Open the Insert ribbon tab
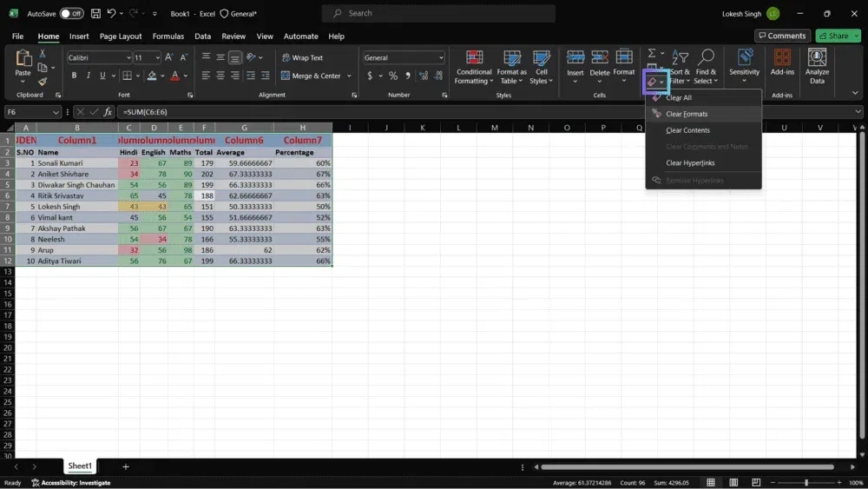 click(79, 36)
